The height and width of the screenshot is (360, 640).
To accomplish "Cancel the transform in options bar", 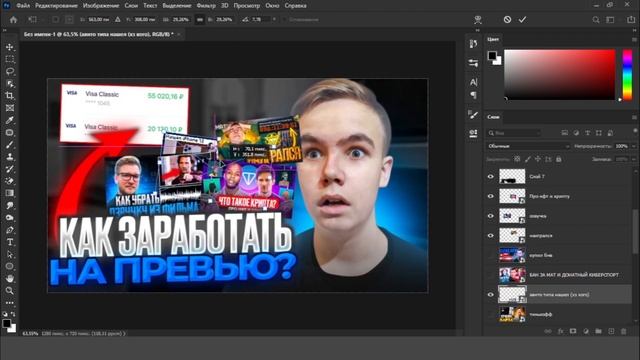I will tap(507, 19).
